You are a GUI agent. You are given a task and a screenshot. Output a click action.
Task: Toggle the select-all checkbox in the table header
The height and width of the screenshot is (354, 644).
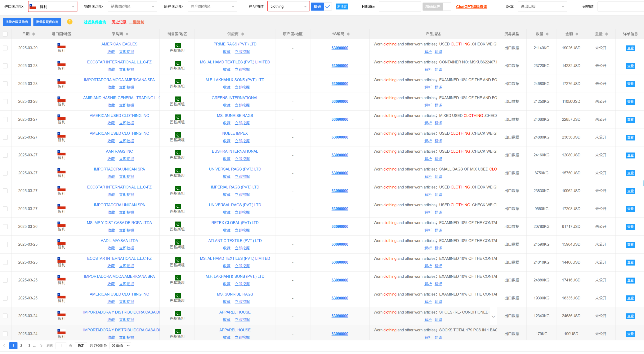[5, 34]
